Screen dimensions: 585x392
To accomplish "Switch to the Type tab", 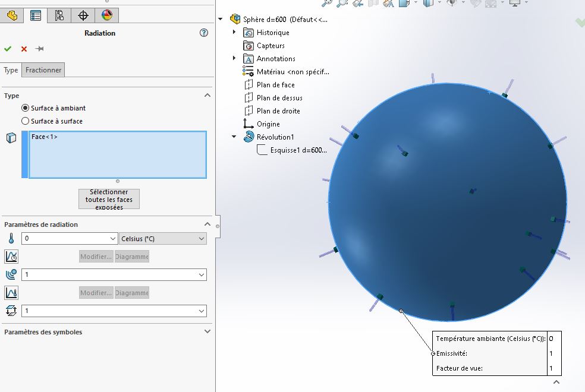I will (11, 70).
